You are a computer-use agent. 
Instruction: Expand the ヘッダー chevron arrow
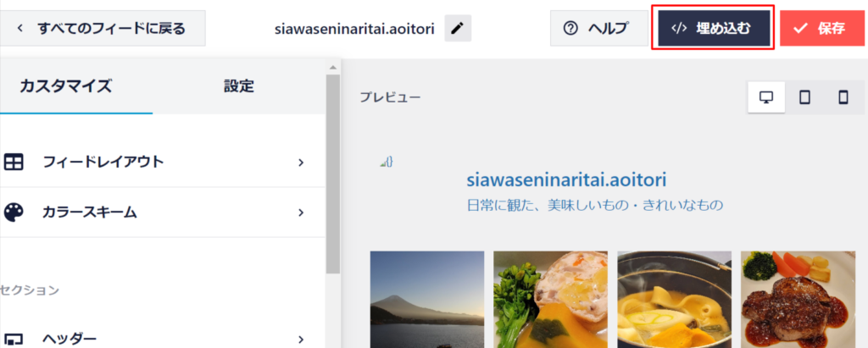coord(301,339)
